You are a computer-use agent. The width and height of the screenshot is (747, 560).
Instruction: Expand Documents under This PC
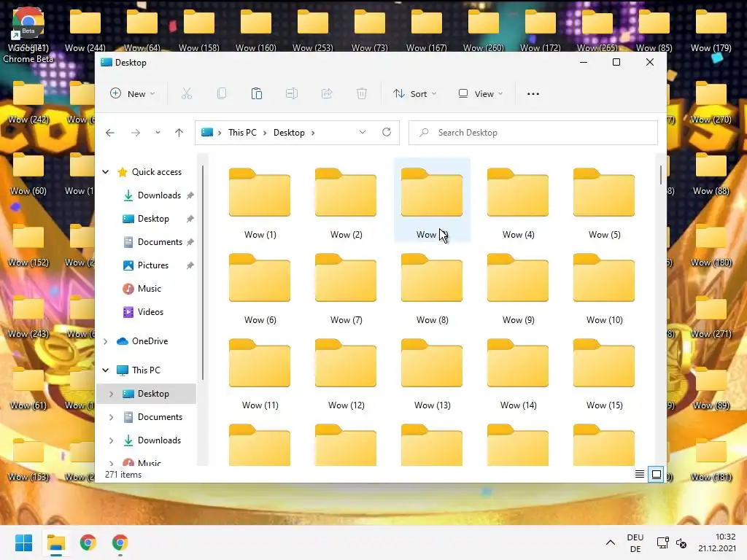point(111,417)
